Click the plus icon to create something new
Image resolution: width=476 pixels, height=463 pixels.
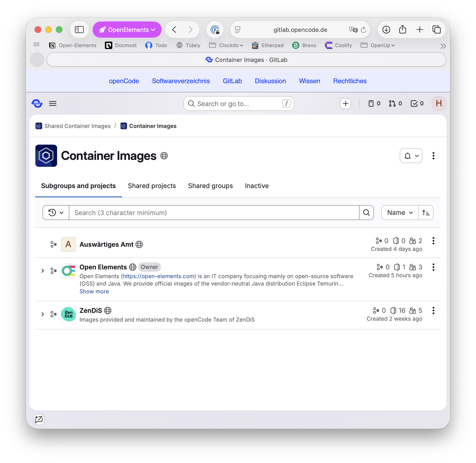coord(345,103)
